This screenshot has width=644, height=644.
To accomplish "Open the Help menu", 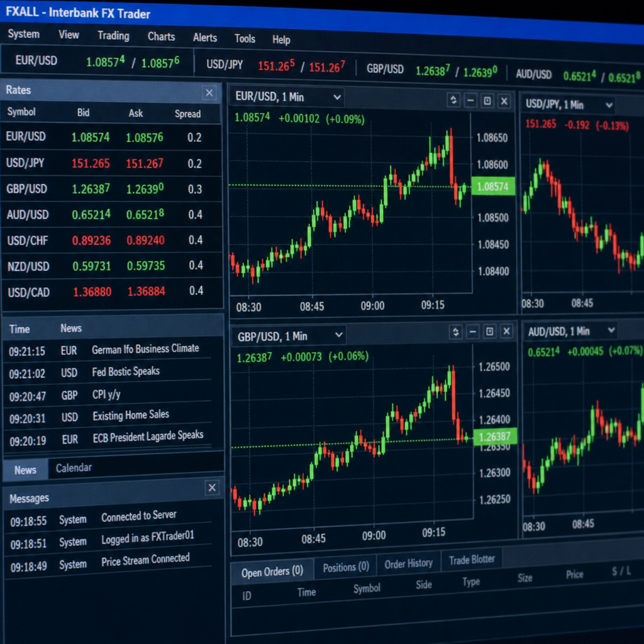I will 281,40.
